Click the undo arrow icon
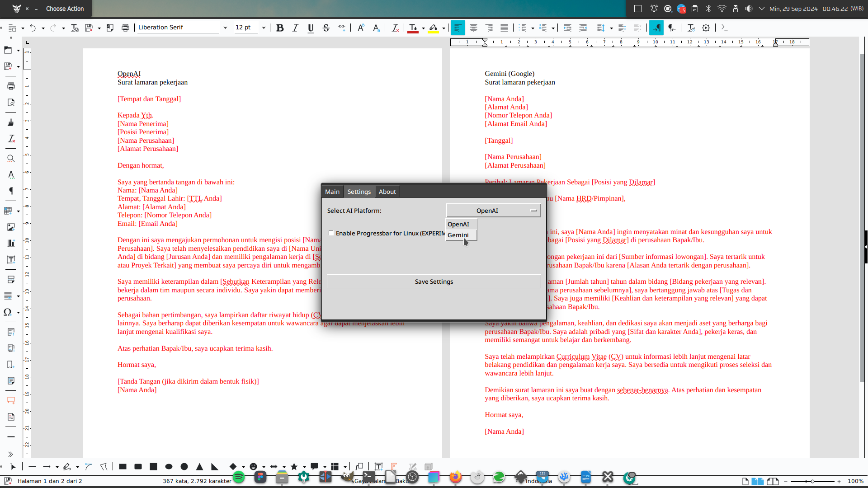The image size is (868, 488). pos(33,28)
